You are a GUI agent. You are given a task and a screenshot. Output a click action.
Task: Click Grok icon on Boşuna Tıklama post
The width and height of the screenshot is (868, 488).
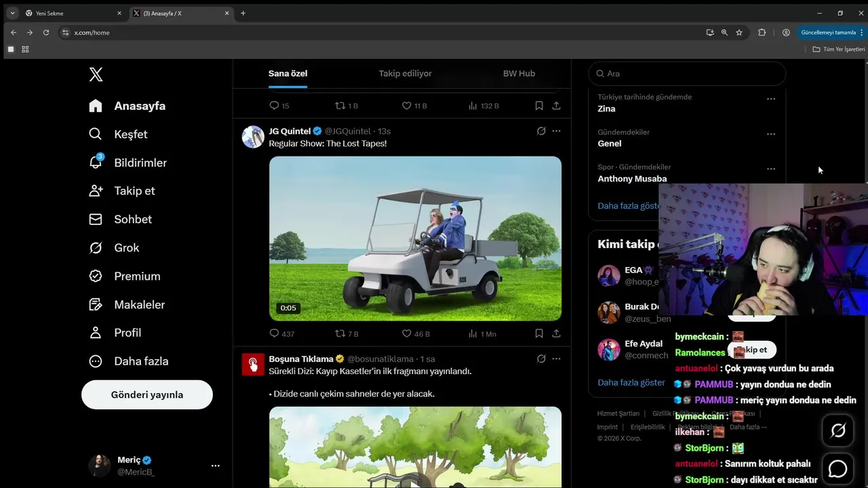(541, 359)
